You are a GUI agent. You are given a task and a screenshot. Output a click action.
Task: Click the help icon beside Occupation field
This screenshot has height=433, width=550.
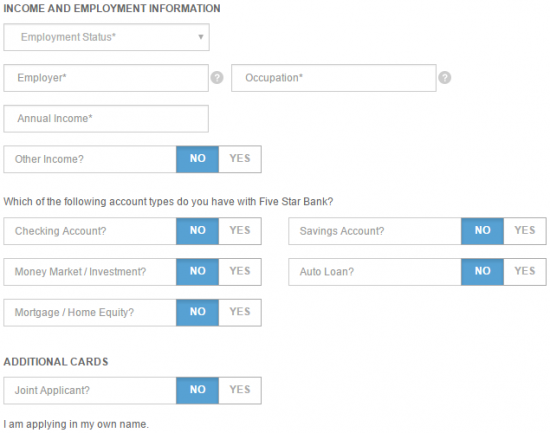444,78
